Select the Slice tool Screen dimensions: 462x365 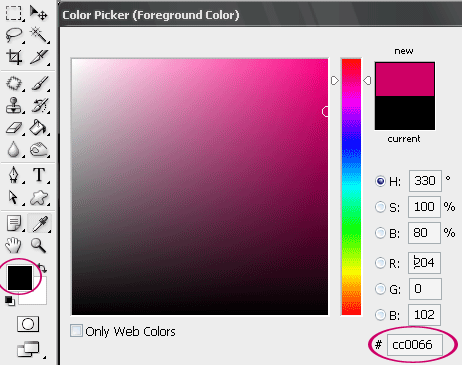[x=38, y=57]
